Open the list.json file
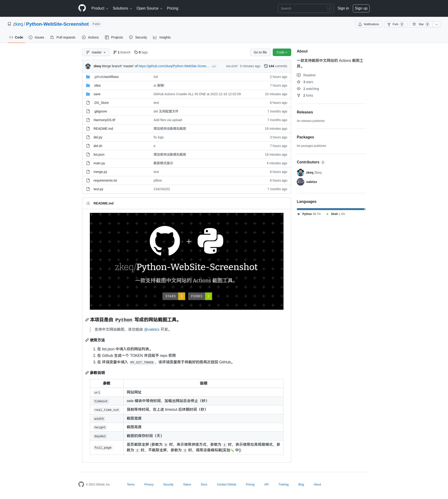Viewport: 448px width, 499px height. [x=99, y=154]
